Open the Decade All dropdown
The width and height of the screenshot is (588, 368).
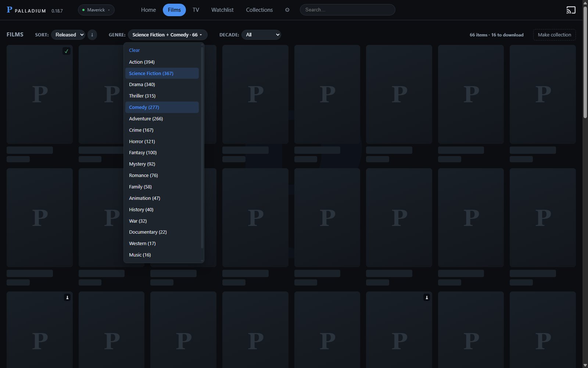pyautogui.click(x=261, y=35)
